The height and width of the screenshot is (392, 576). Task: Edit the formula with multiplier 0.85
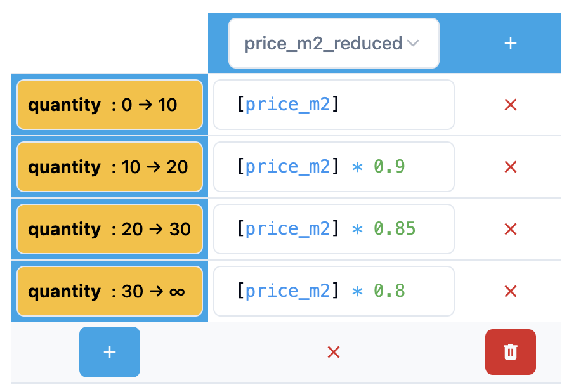click(x=334, y=229)
